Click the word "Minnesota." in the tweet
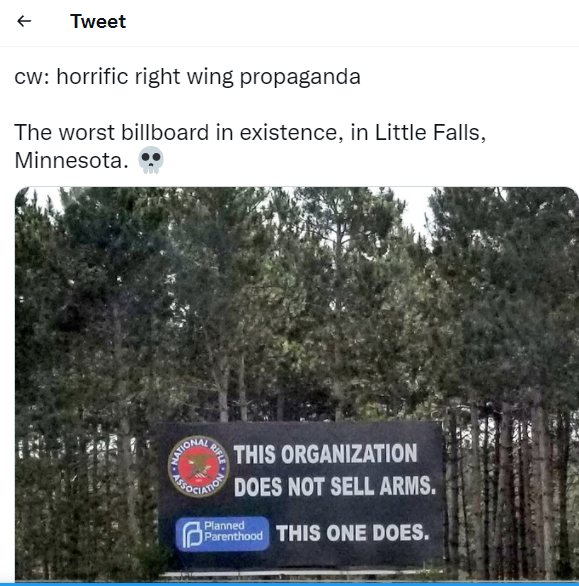Viewport: 579px width, 586px height. (71, 160)
